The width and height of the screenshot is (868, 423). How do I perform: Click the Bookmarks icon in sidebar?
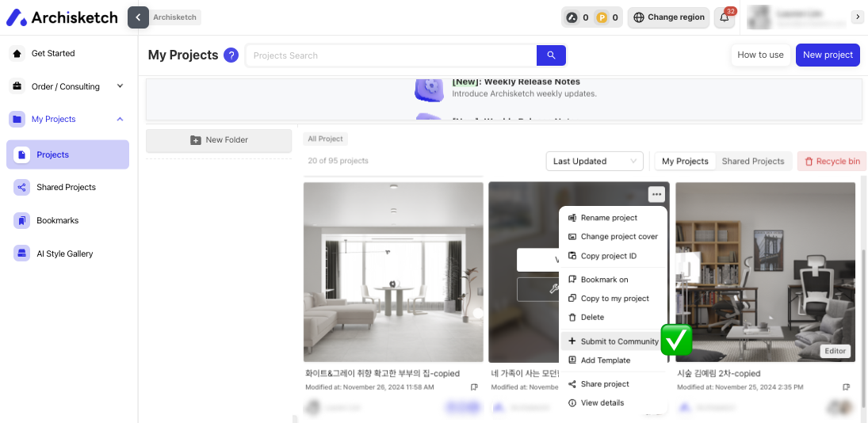pos(21,221)
